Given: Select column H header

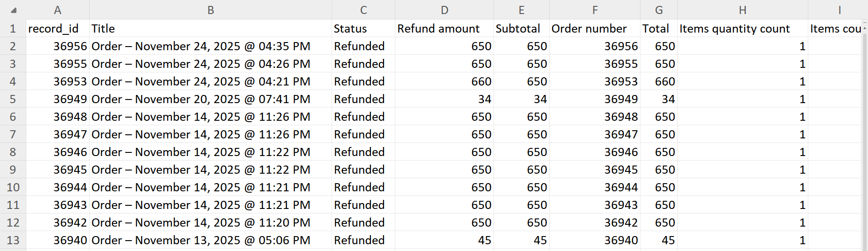Looking at the screenshot, I should [x=742, y=10].
